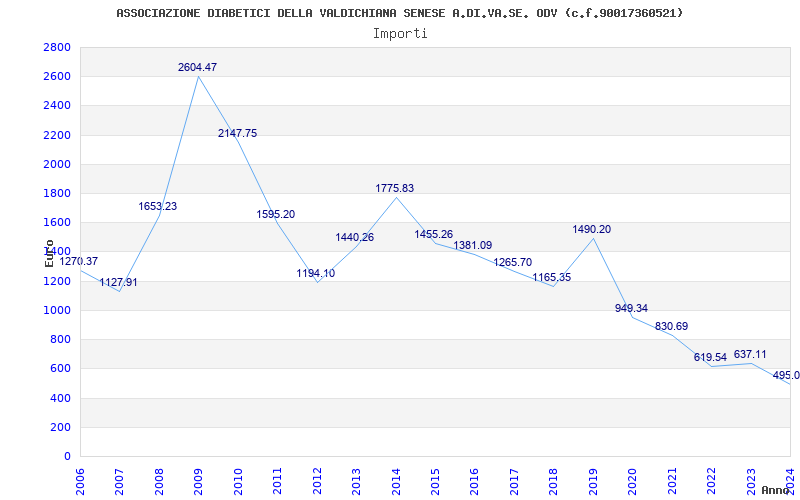Select the 1775.83 data label
Screen dimensions: 800x500
(395, 188)
